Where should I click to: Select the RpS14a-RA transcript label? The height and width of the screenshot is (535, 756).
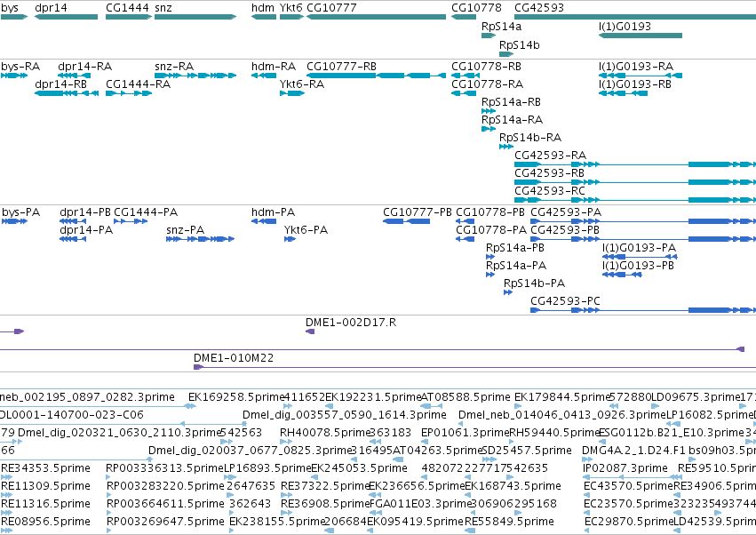512,120
